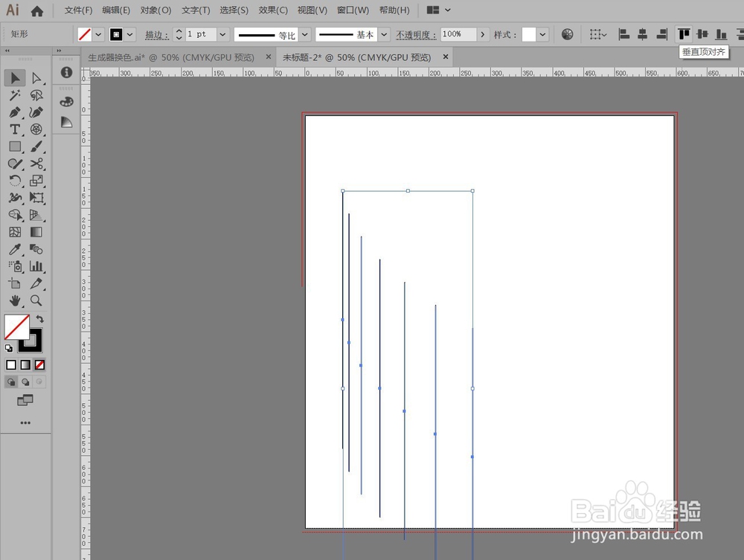Select the Scissors tool
The height and width of the screenshot is (560, 744).
click(x=36, y=164)
